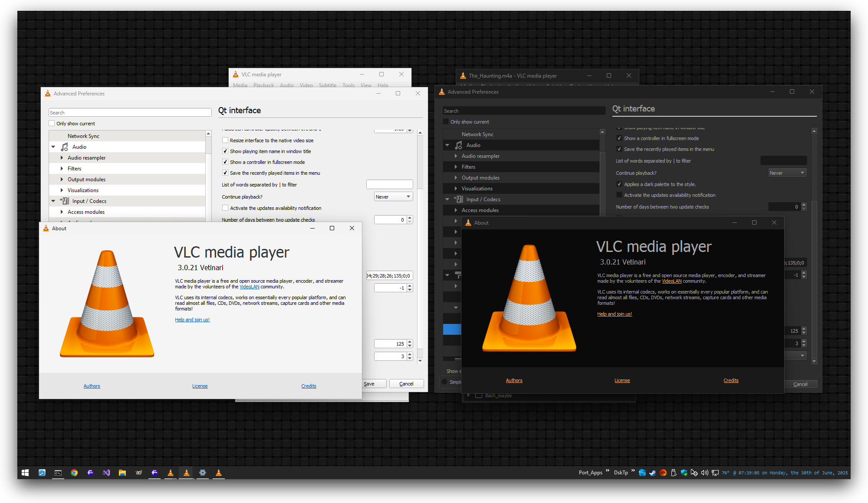Click Authors link in light About dialog

click(x=92, y=386)
